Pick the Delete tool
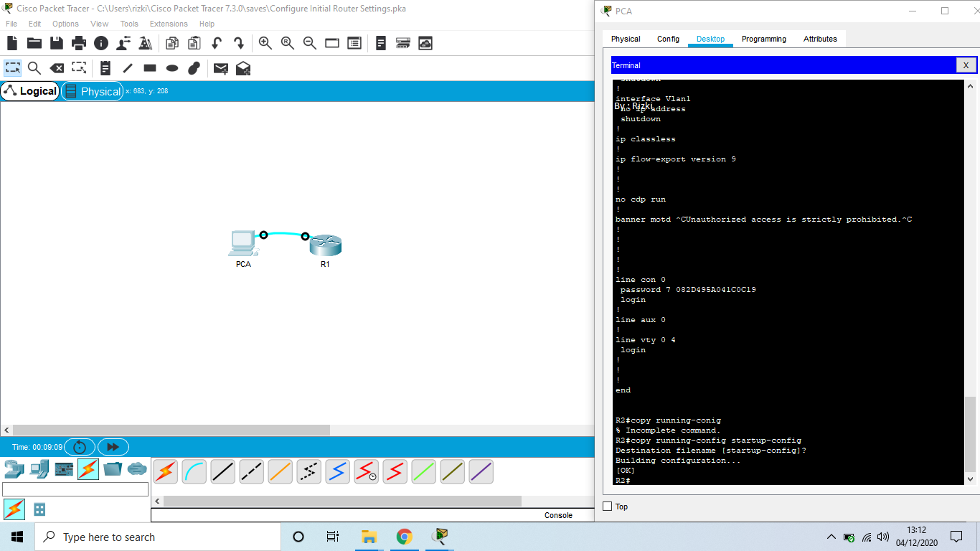 click(57, 68)
